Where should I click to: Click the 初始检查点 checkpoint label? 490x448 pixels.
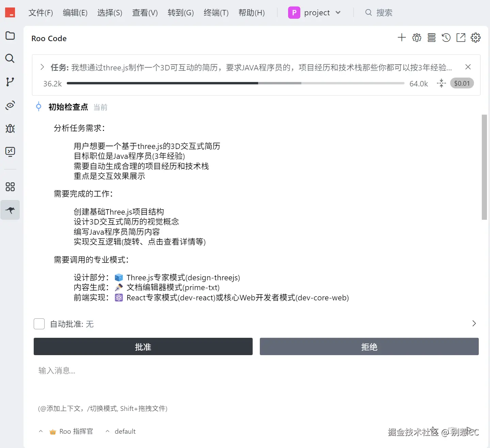click(x=68, y=107)
